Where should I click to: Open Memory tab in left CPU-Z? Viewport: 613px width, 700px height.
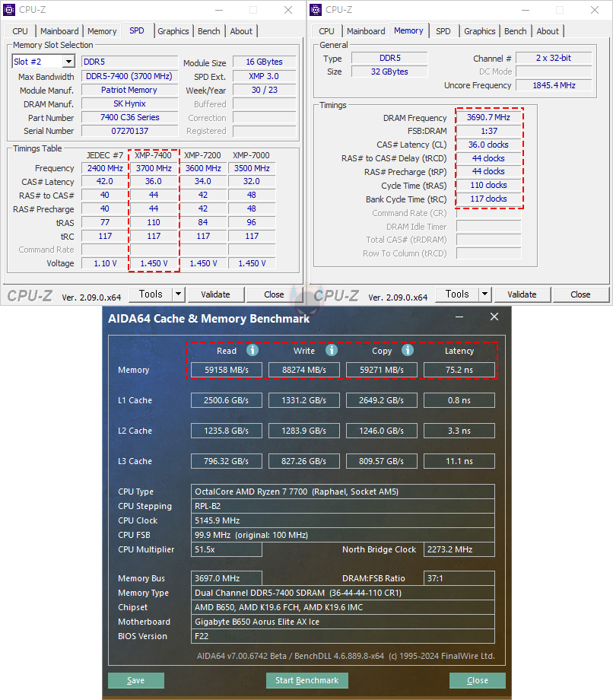(x=102, y=31)
